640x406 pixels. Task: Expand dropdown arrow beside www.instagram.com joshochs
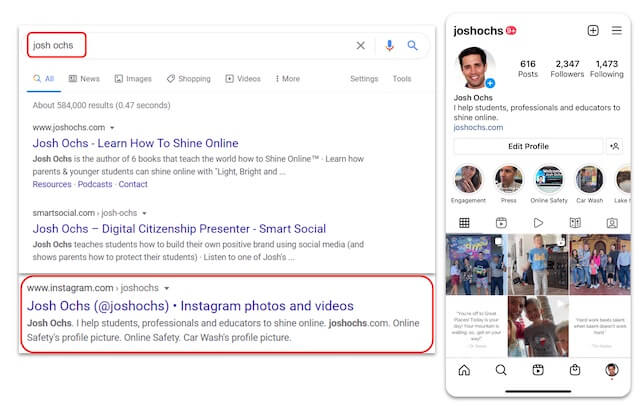pyautogui.click(x=167, y=288)
